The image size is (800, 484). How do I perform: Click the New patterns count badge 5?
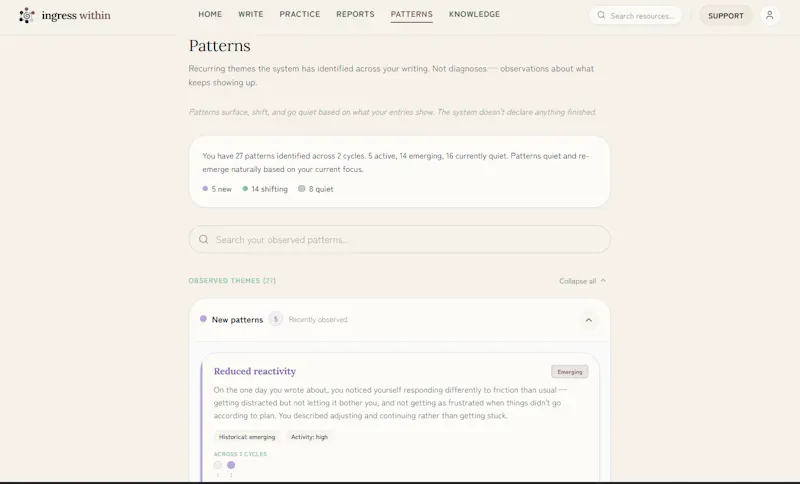(276, 319)
